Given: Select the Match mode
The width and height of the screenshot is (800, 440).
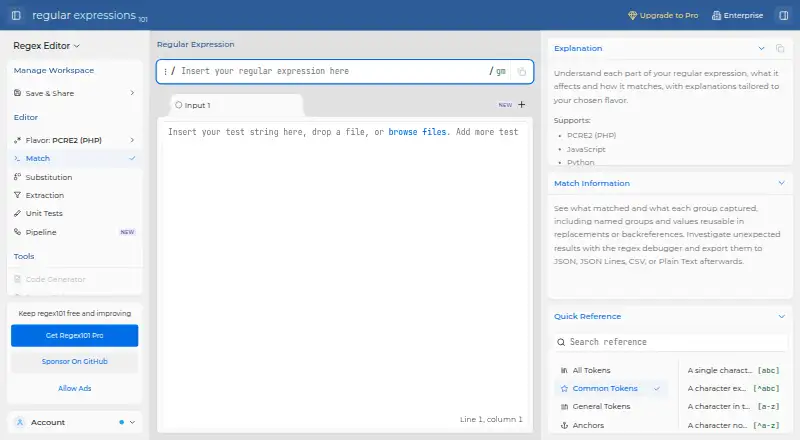Looking at the screenshot, I should pos(74,158).
